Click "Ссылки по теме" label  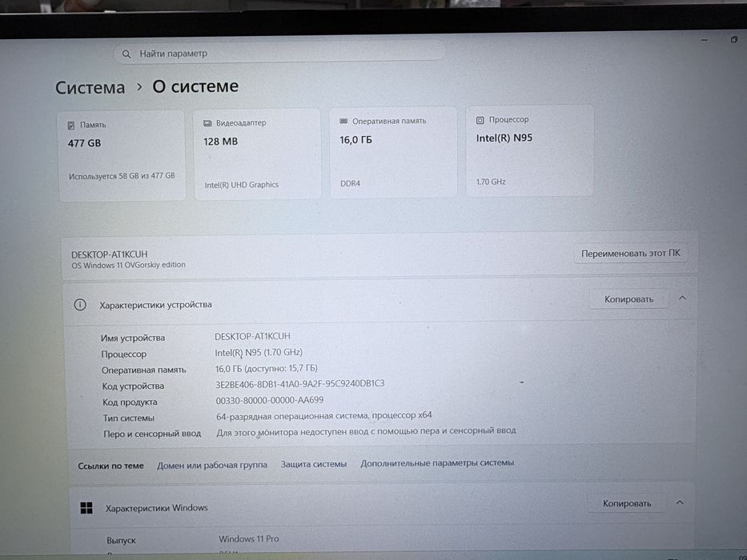pos(110,466)
